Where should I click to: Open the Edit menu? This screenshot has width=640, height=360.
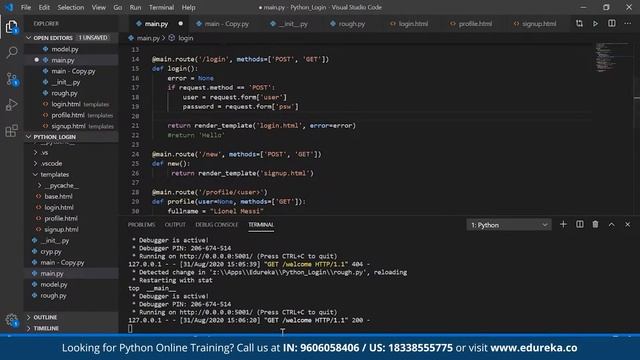tap(44, 7)
